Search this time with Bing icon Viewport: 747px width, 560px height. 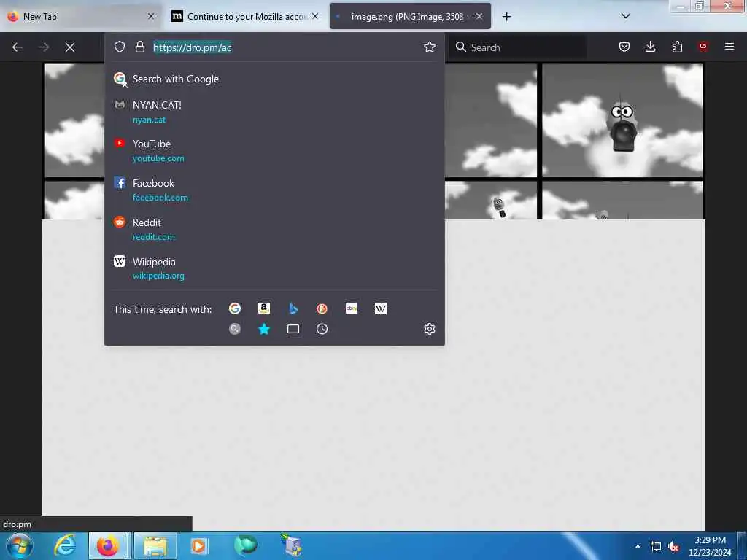coord(293,308)
